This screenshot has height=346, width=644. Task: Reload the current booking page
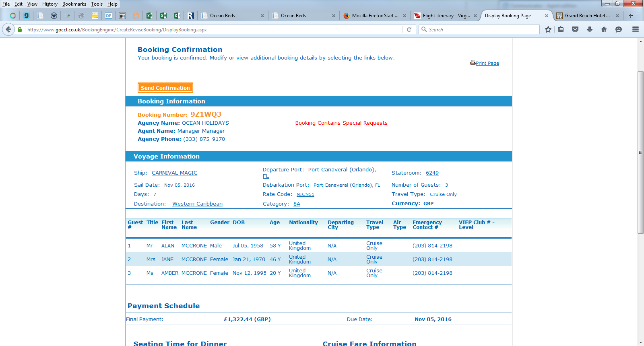[409, 29]
